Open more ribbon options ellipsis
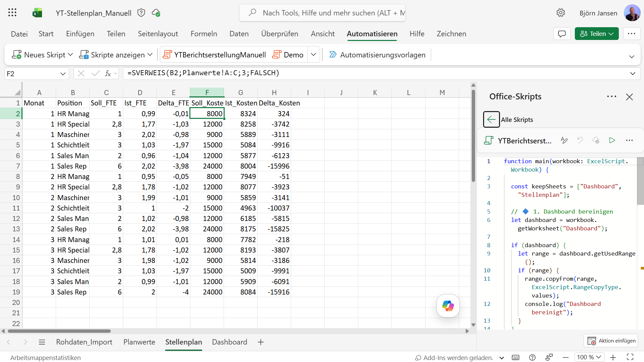 [x=632, y=34]
